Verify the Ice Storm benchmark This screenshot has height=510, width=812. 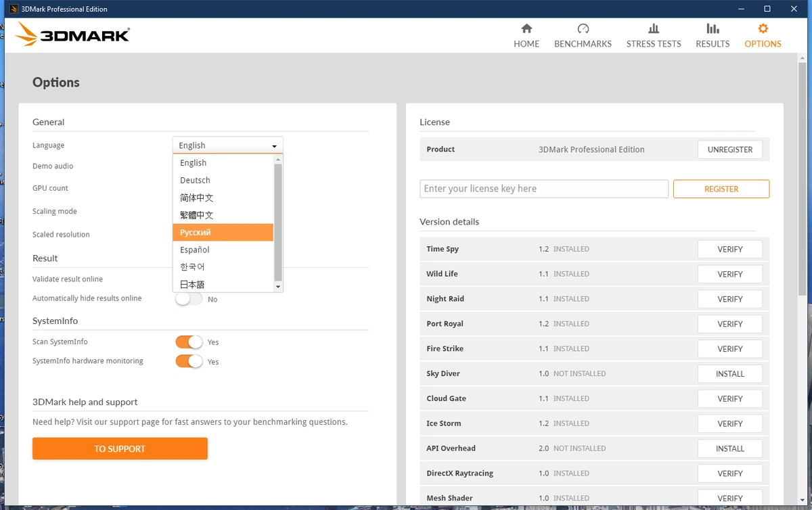click(730, 423)
